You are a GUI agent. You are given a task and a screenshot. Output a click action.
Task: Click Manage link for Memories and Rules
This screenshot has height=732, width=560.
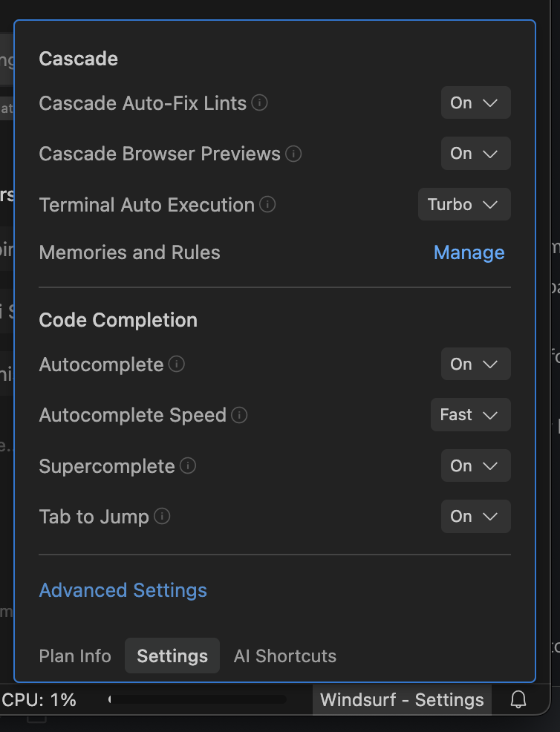point(469,252)
